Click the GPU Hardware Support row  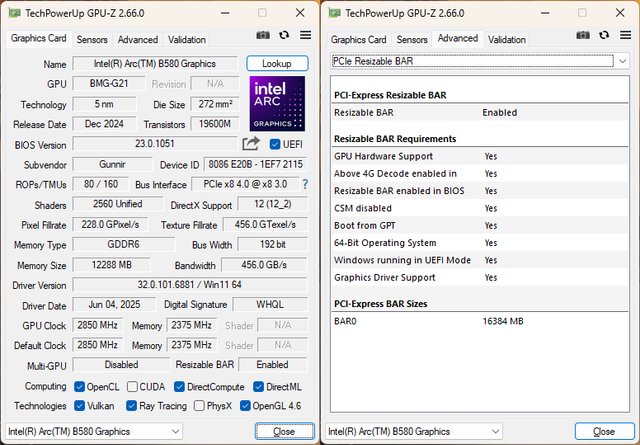480,156
